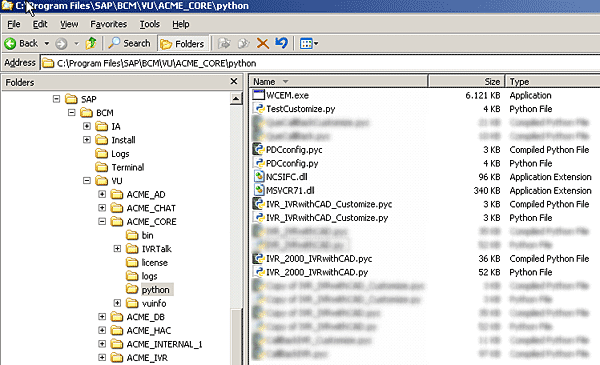Sort by the Size column header

[x=466, y=81]
